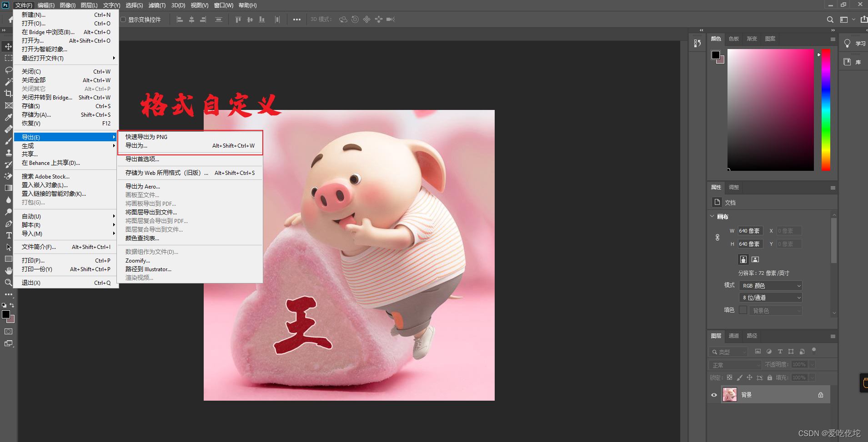868x442 pixels.
Task: Select the Gradient tool
Action: pos(8,188)
